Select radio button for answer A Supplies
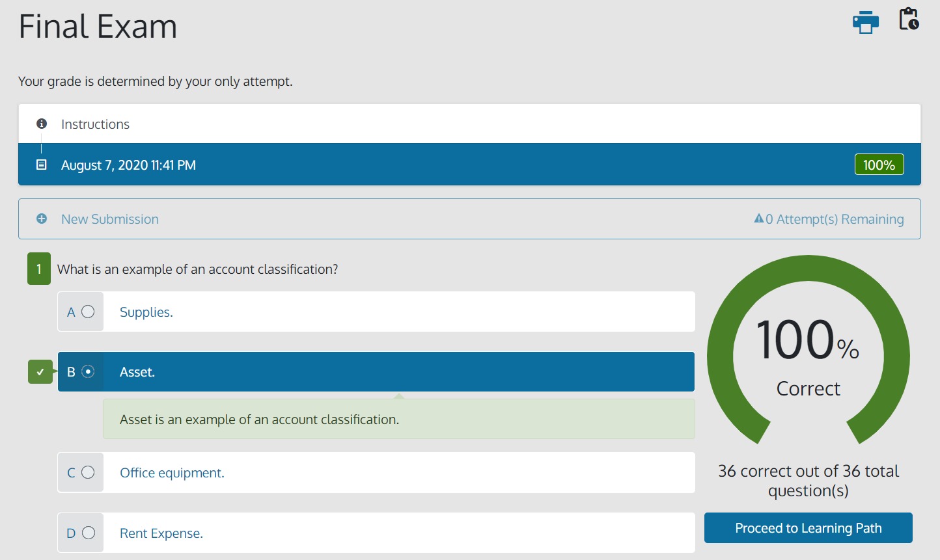Viewport: 940px width, 560px height. [88, 312]
